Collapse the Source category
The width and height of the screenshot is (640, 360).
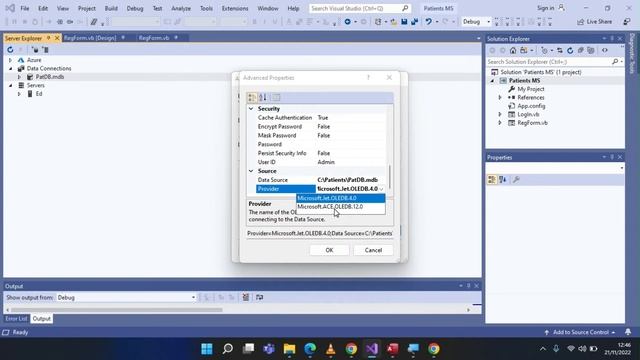251,171
